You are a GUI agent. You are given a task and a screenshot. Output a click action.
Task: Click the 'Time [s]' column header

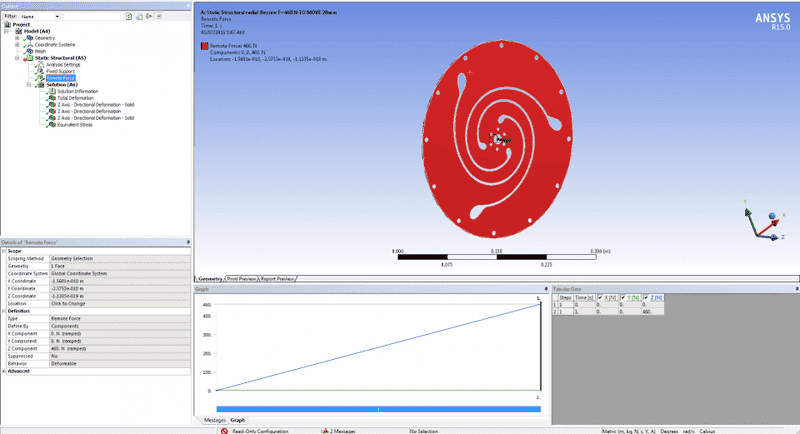pos(584,297)
